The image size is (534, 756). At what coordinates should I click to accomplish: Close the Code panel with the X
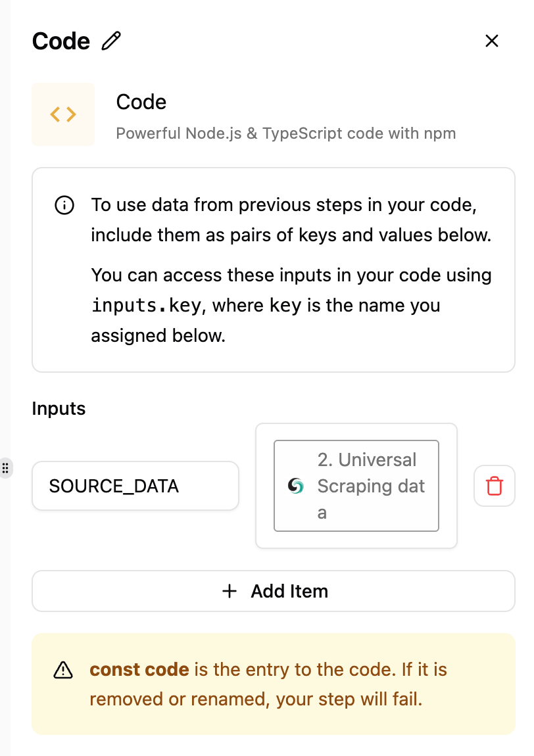492,41
